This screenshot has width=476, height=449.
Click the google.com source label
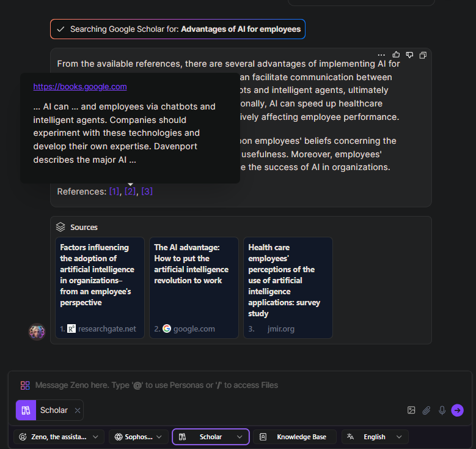194,329
